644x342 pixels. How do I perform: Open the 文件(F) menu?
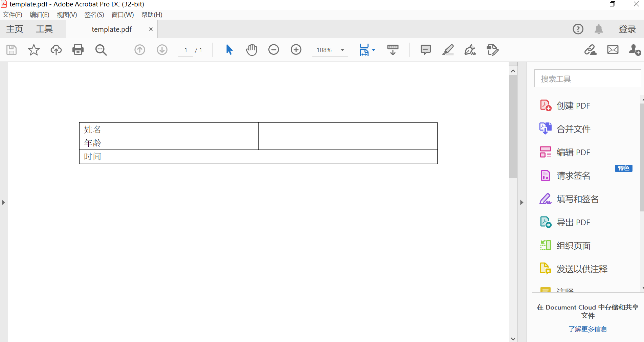pos(13,15)
